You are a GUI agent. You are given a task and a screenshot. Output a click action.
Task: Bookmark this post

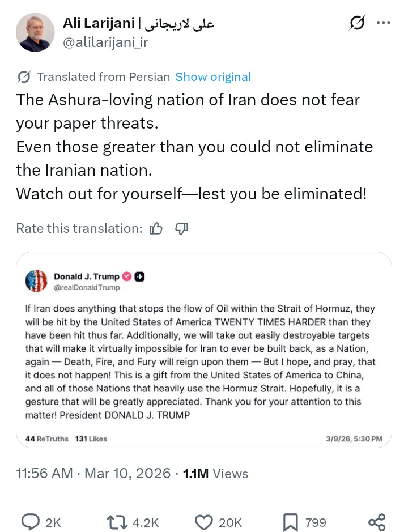coord(291,521)
